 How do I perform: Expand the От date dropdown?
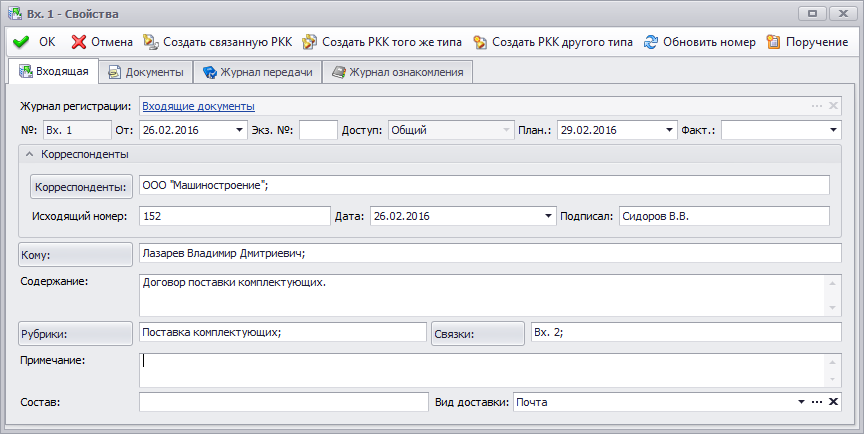[240, 130]
